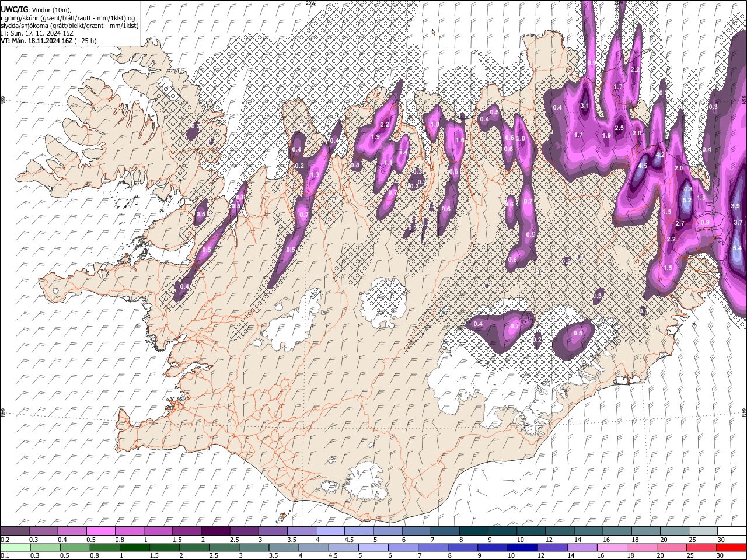This screenshot has width=747, height=560.
Task: Click the 3.1 snowfall value on the map
Action: 585,106
